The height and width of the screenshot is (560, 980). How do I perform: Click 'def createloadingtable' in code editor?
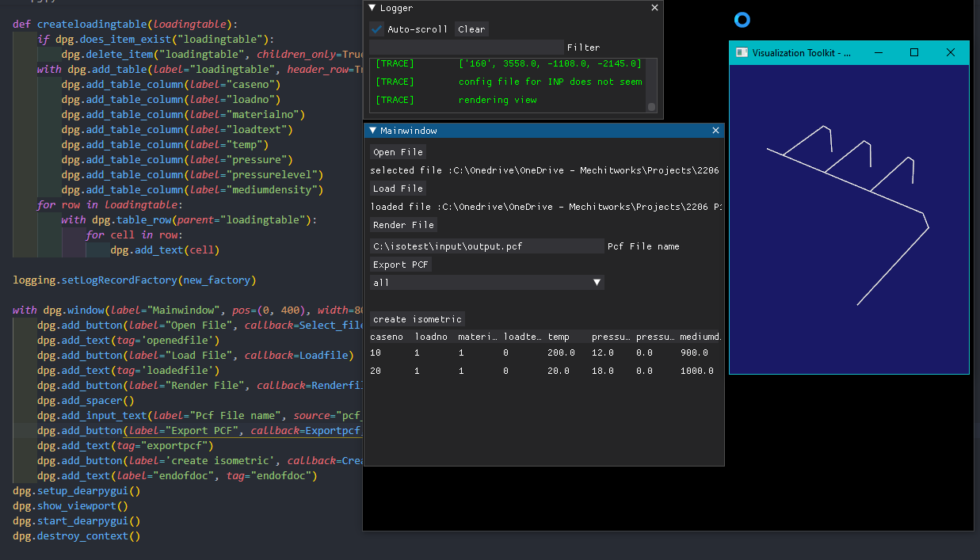click(x=125, y=24)
